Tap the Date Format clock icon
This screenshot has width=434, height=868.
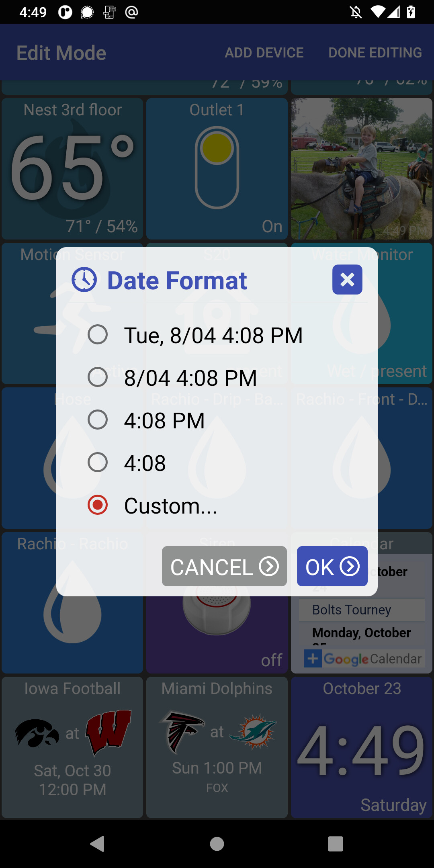84,280
